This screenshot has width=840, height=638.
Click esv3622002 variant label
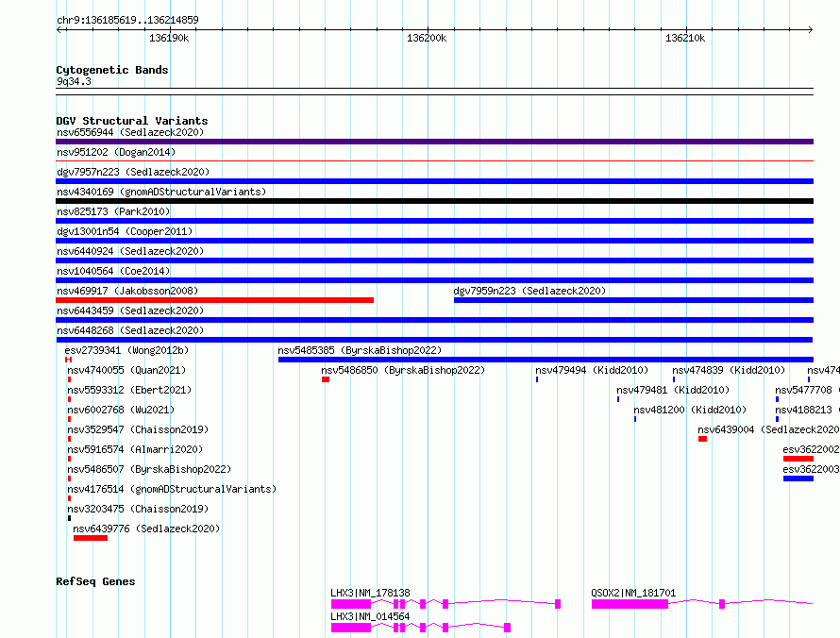click(x=811, y=449)
